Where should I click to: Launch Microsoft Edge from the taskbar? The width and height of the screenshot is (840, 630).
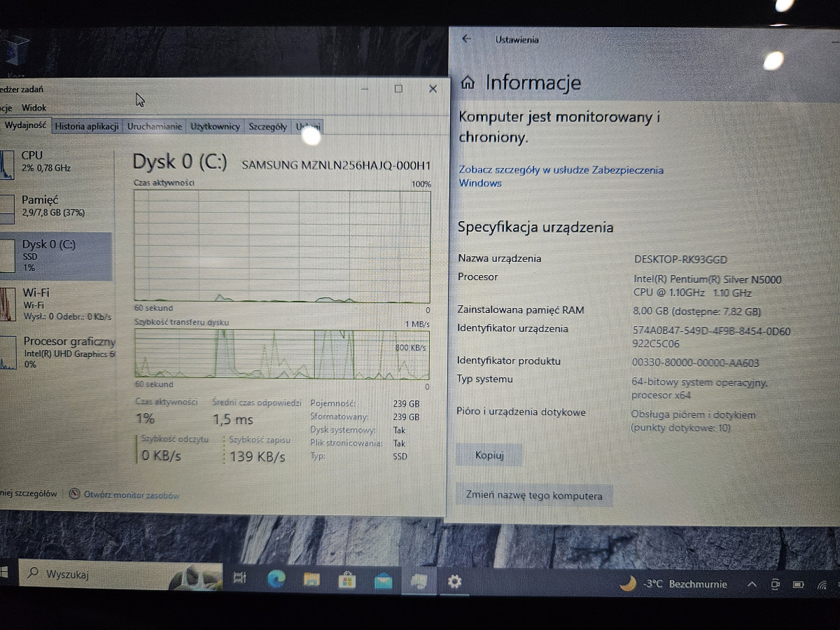(x=276, y=579)
